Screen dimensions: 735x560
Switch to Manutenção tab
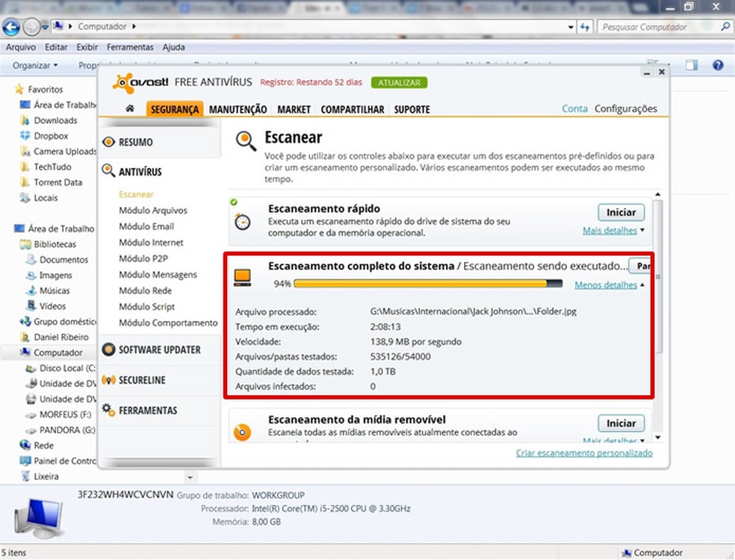click(x=238, y=109)
